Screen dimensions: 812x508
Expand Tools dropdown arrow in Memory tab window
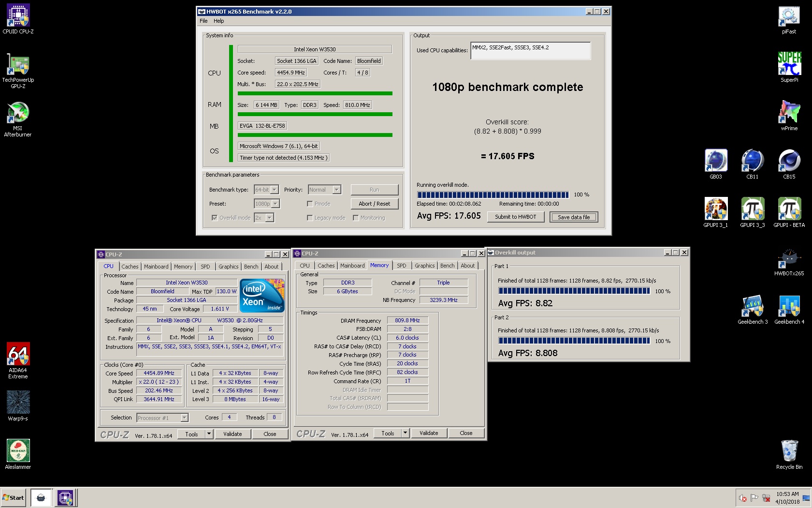pyautogui.click(x=406, y=433)
